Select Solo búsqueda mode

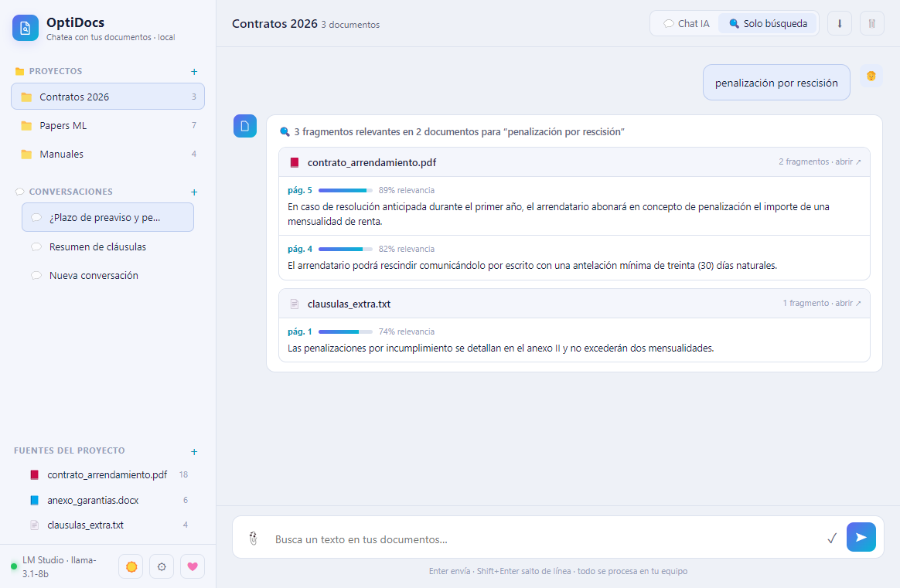pos(768,23)
